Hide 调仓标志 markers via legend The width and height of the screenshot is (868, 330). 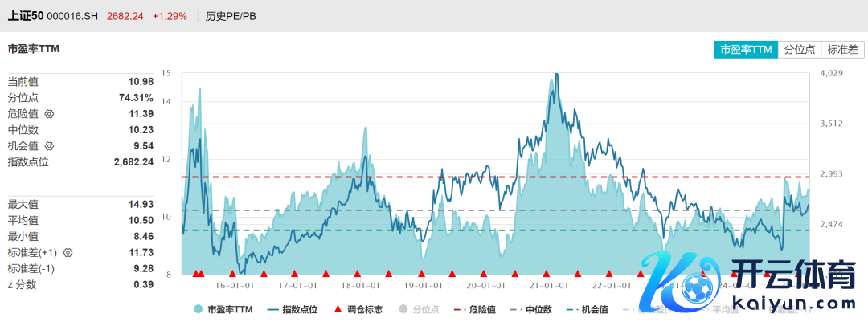[x=358, y=309]
